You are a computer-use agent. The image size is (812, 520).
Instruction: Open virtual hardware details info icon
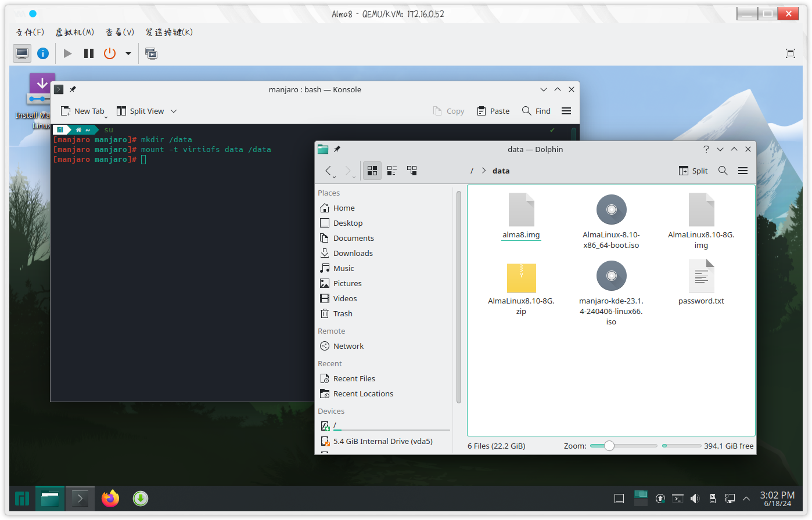point(43,53)
